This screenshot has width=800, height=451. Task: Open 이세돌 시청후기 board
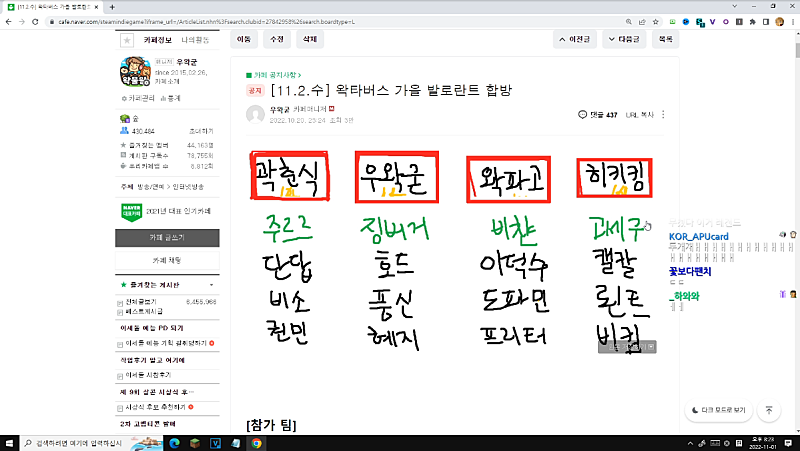[x=148, y=375]
